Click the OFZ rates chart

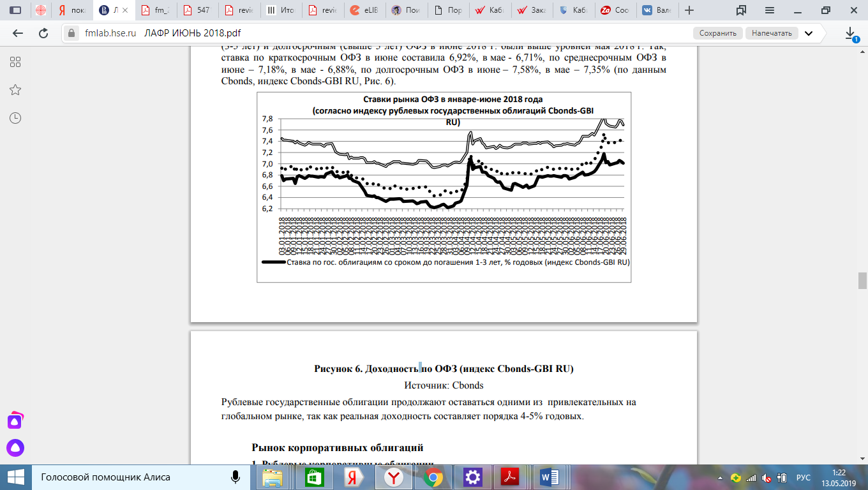coord(444,187)
